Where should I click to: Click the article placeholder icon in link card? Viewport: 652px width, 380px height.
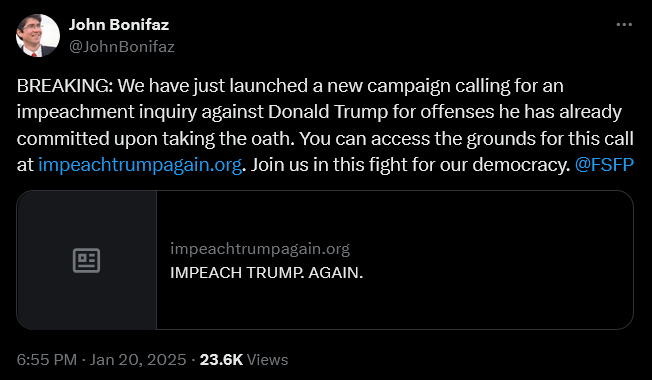[x=86, y=260]
